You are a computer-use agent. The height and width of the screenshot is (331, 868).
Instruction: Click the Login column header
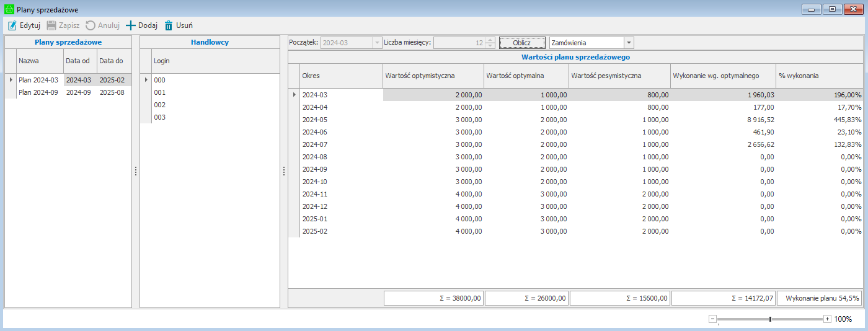coord(215,61)
